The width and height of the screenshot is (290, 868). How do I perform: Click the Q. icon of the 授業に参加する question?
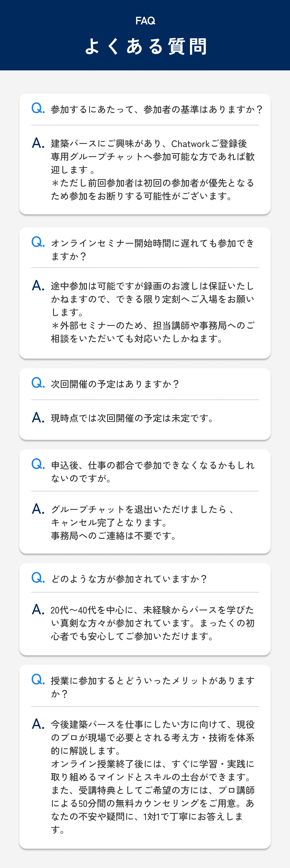click(38, 680)
